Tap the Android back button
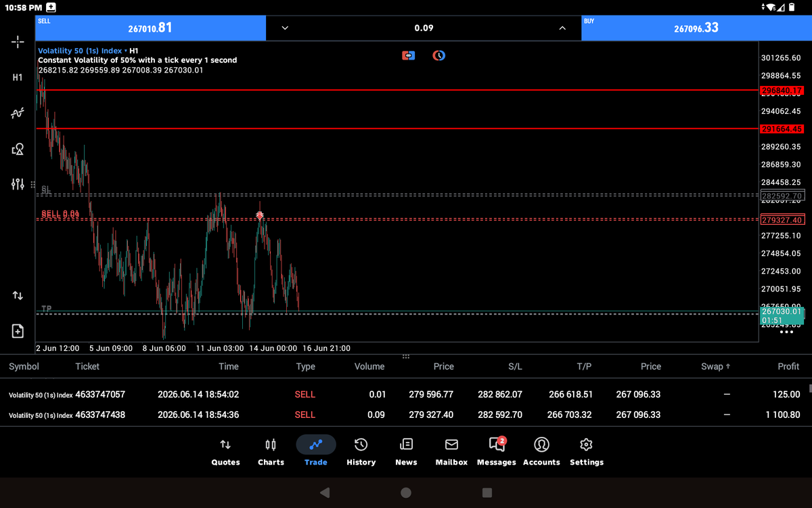This screenshot has width=812, height=508. pos(325,492)
